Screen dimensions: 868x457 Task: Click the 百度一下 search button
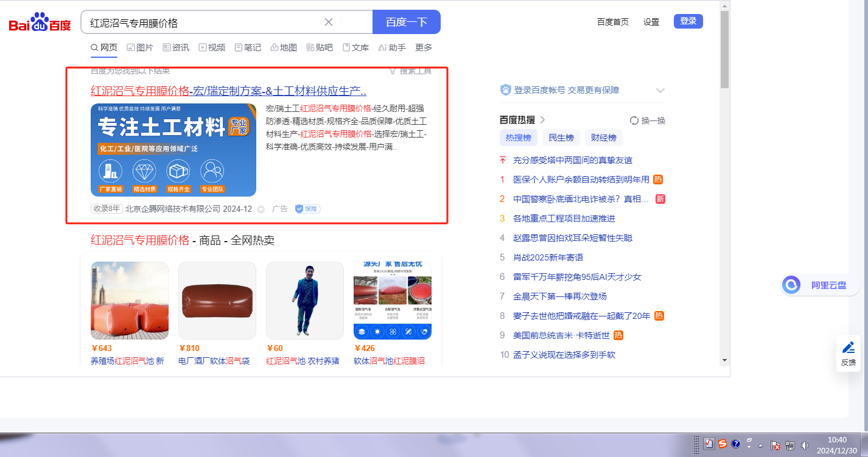(407, 22)
